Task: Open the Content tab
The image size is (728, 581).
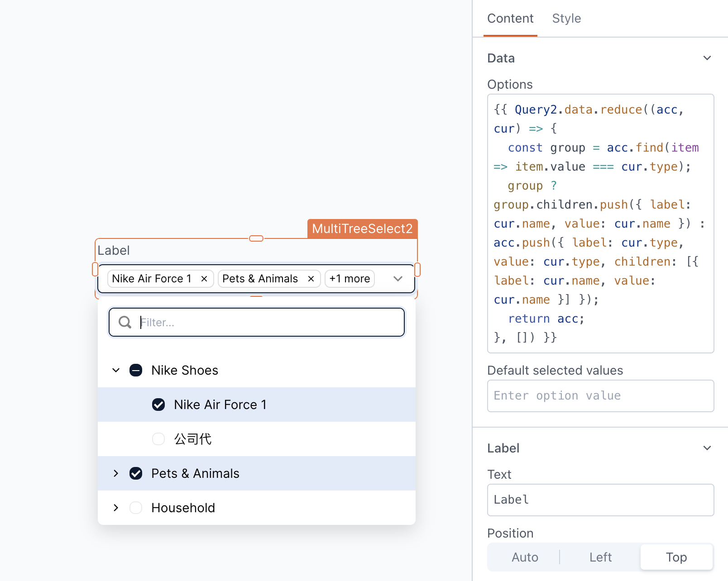Action: (510, 19)
